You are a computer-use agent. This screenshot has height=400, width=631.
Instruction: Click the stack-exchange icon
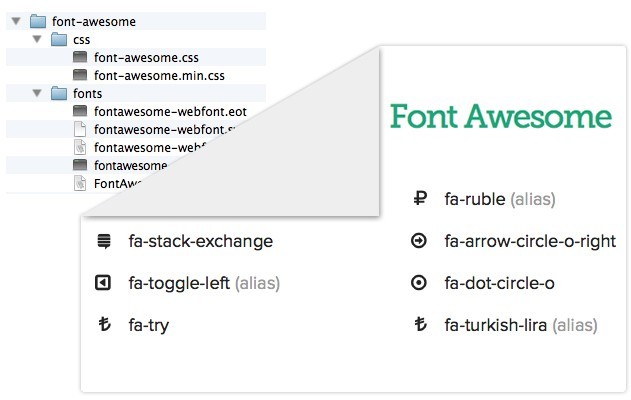(103, 241)
